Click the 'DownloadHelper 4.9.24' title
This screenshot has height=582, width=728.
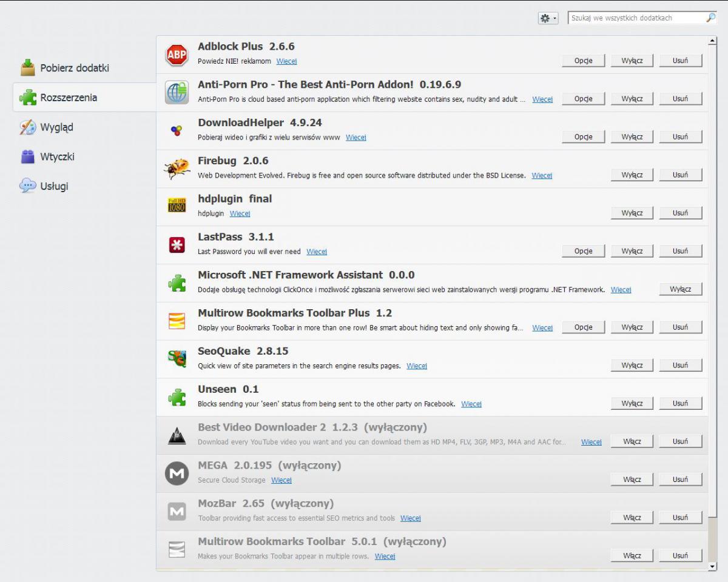260,122
